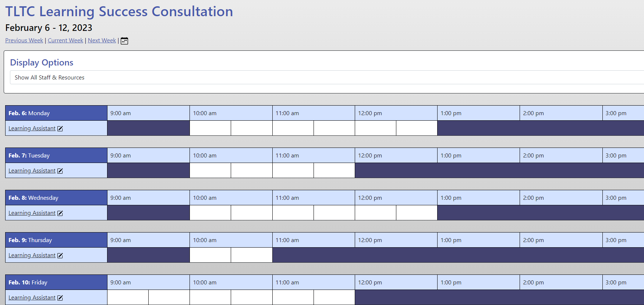Jump to Current Week
The width and height of the screenshot is (644, 305).
coord(66,40)
